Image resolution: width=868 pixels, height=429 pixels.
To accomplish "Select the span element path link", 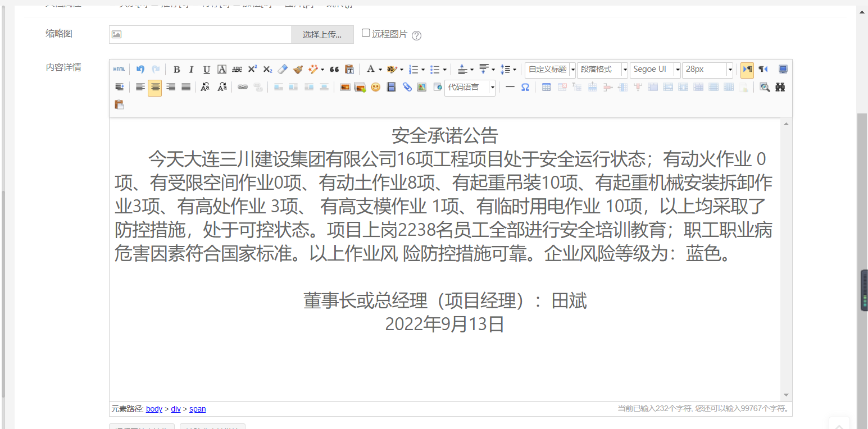I will pyautogui.click(x=197, y=409).
